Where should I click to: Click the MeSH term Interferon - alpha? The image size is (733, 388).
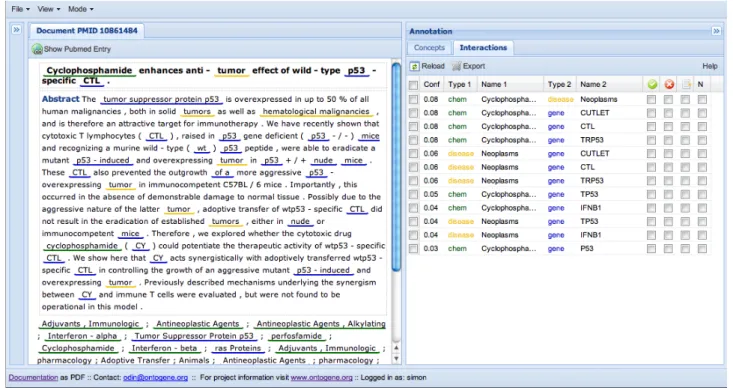click(x=82, y=336)
